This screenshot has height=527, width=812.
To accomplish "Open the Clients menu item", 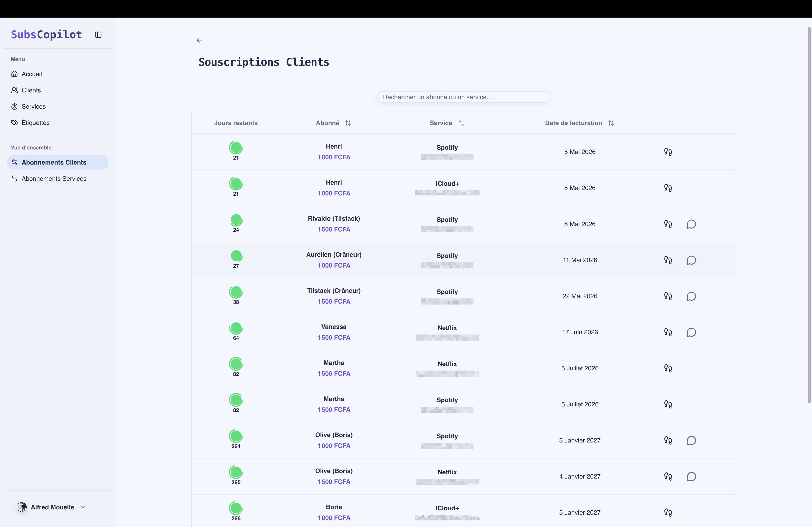I will 31,90.
